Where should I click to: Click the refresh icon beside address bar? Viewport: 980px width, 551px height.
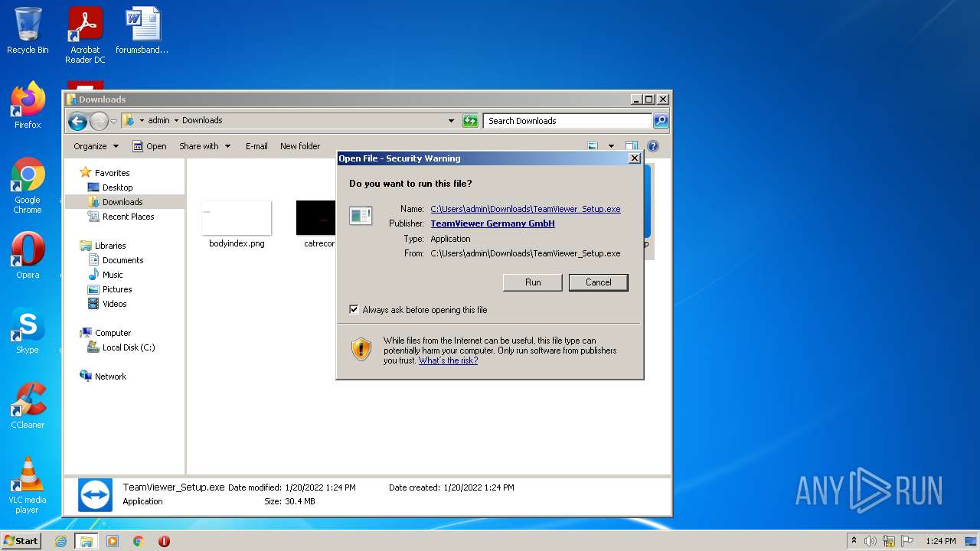pos(470,121)
